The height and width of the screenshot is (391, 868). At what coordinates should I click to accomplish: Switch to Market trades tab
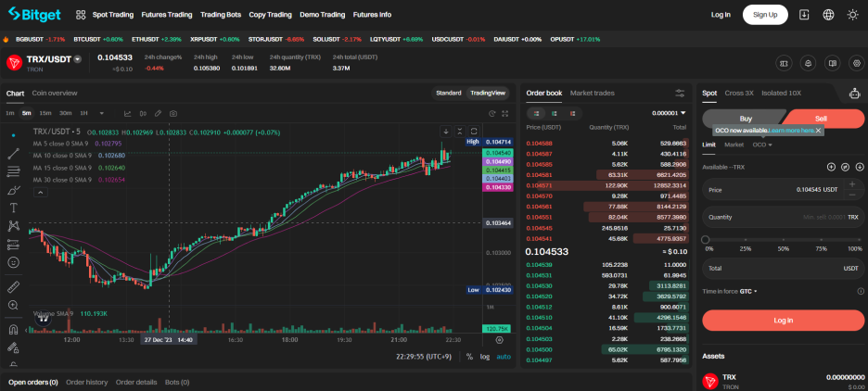[x=592, y=93]
